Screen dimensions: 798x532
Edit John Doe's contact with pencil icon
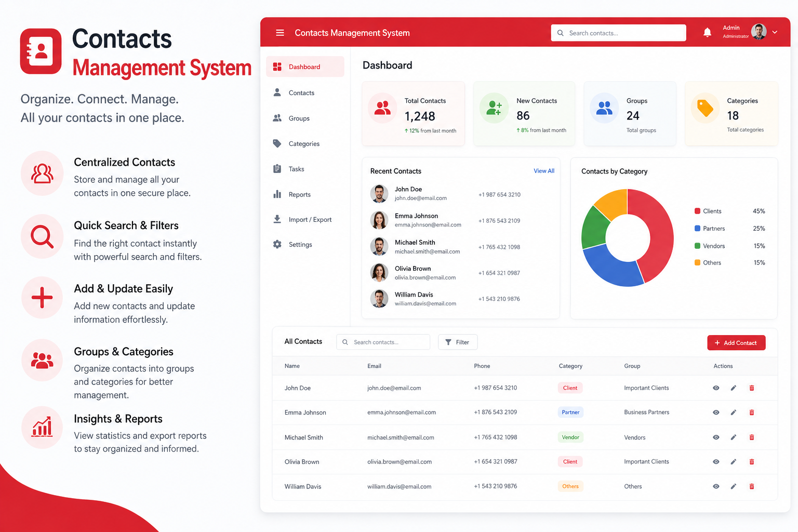click(734, 388)
